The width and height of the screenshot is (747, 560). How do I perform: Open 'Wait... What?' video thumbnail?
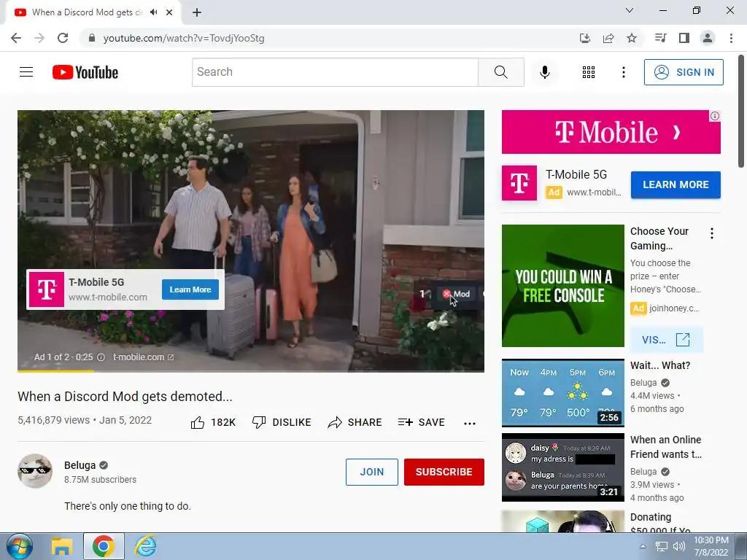point(562,393)
